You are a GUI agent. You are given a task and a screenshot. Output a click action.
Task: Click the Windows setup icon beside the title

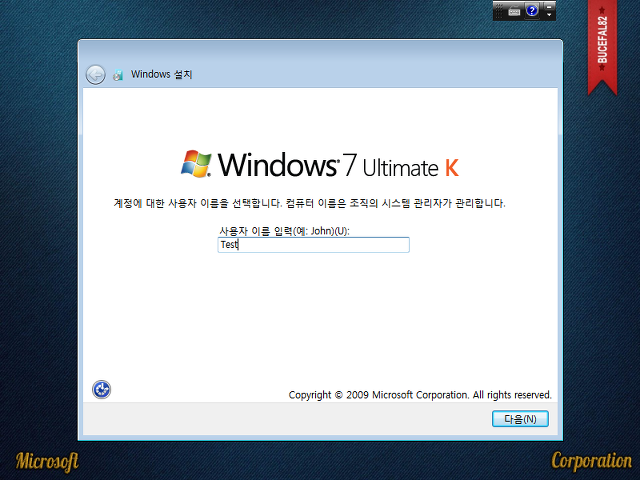coord(118,75)
